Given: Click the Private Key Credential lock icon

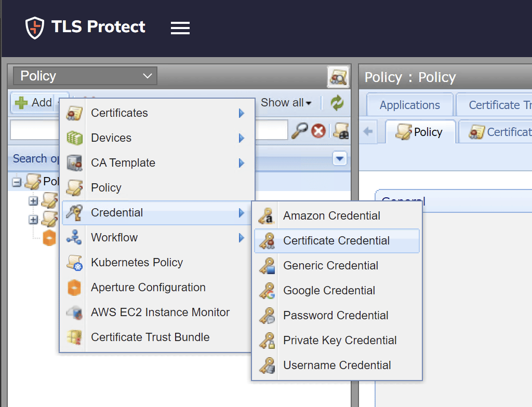Looking at the screenshot, I should point(267,341).
